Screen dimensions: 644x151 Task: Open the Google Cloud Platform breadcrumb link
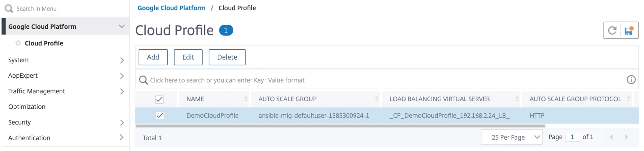(171, 8)
